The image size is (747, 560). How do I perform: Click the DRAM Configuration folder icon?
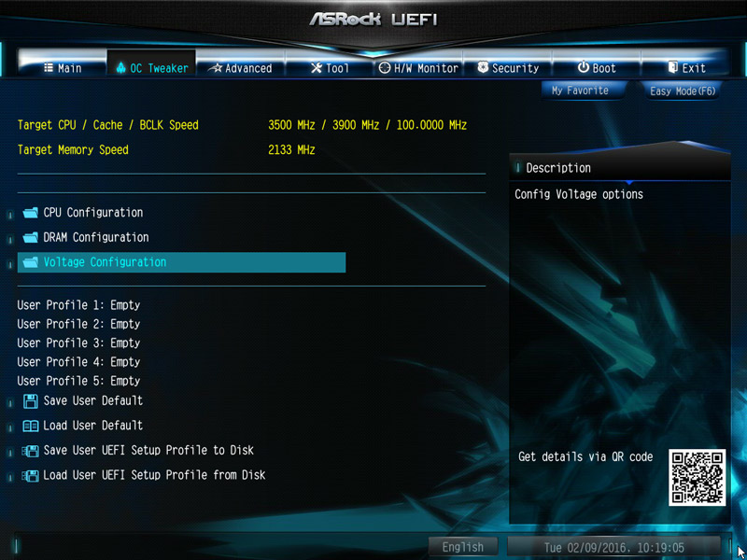(x=31, y=237)
